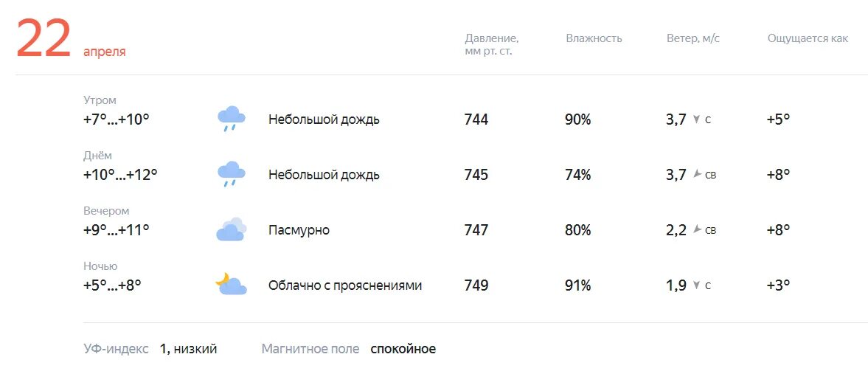Viewport: 868px width, 371px height.
Task: Click the evening northeast wind direction arrow
Action: click(697, 230)
